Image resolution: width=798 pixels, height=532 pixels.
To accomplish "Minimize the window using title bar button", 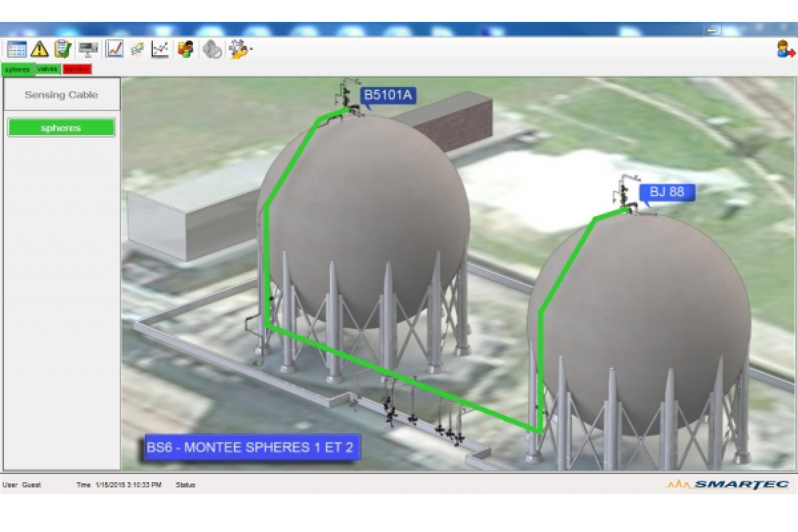I will [713, 31].
